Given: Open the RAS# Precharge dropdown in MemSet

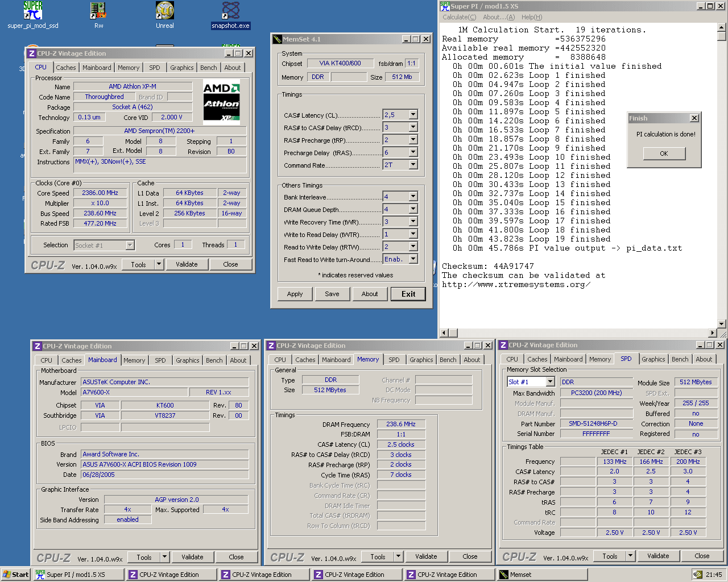Looking at the screenshot, I should [413, 140].
